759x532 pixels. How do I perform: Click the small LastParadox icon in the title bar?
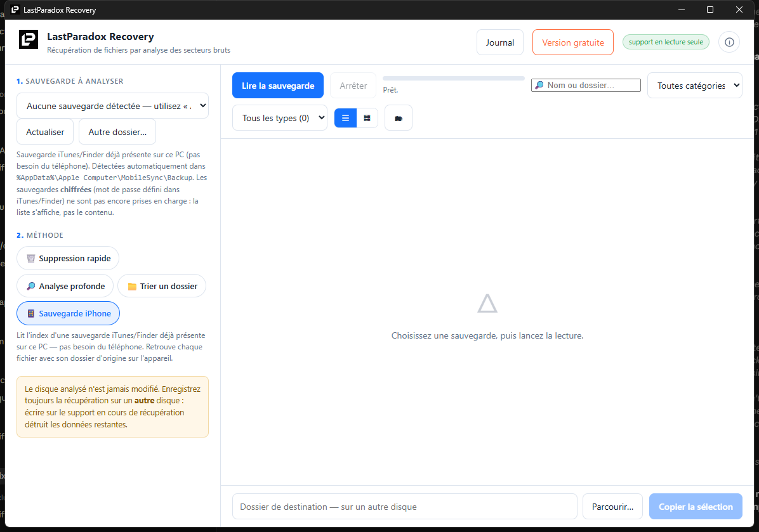click(x=15, y=10)
